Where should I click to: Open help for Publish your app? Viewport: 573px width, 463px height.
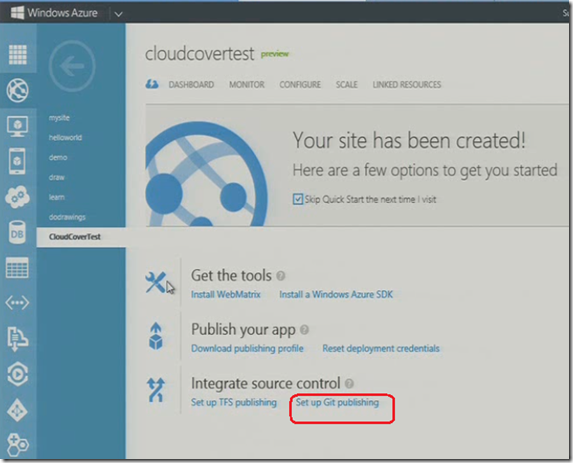click(304, 330)
